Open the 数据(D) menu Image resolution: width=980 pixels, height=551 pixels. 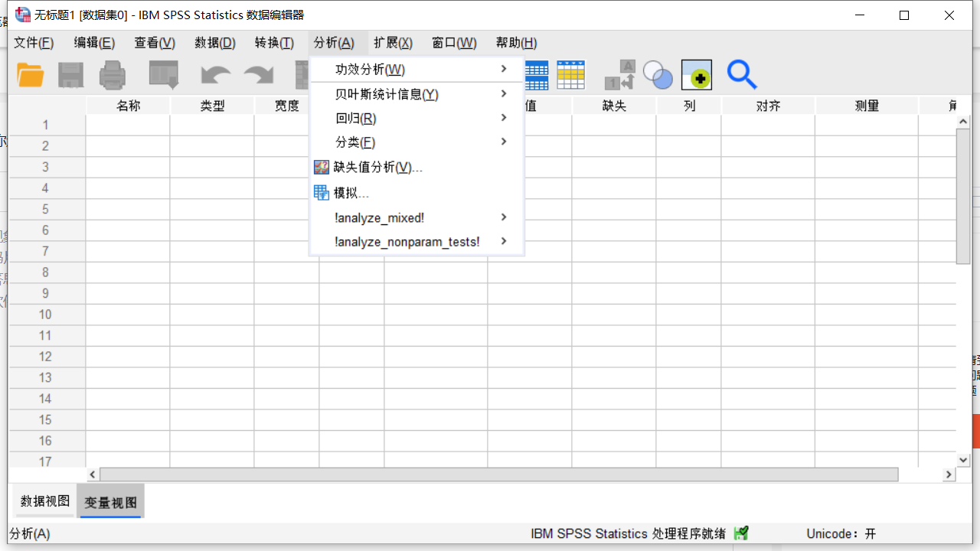(x=215, y=43)
